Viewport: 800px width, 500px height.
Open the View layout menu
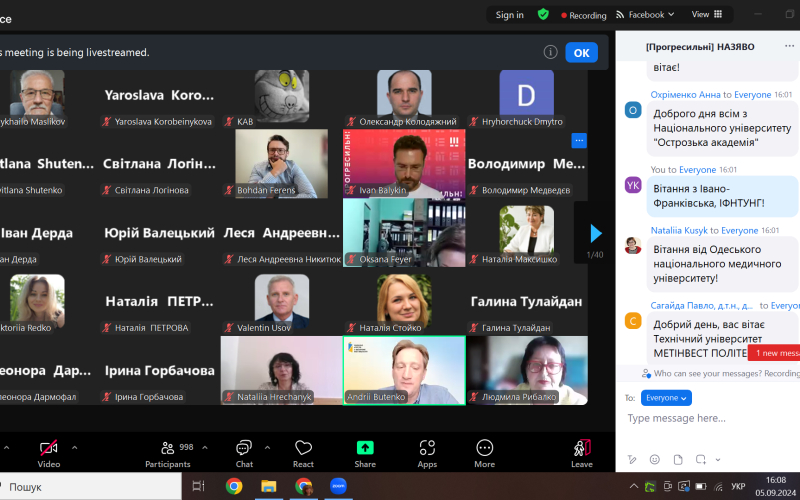(707, 14)
